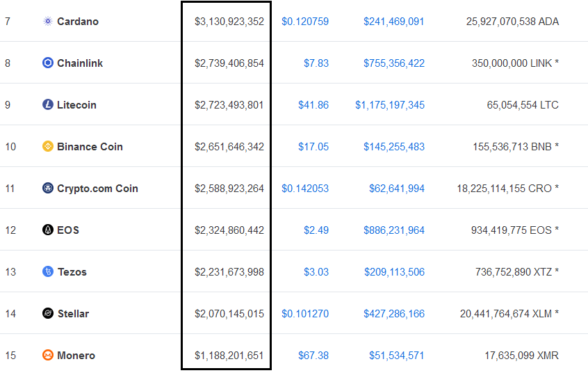
Task: Click the Tezos blue icon
Action: 48,271
